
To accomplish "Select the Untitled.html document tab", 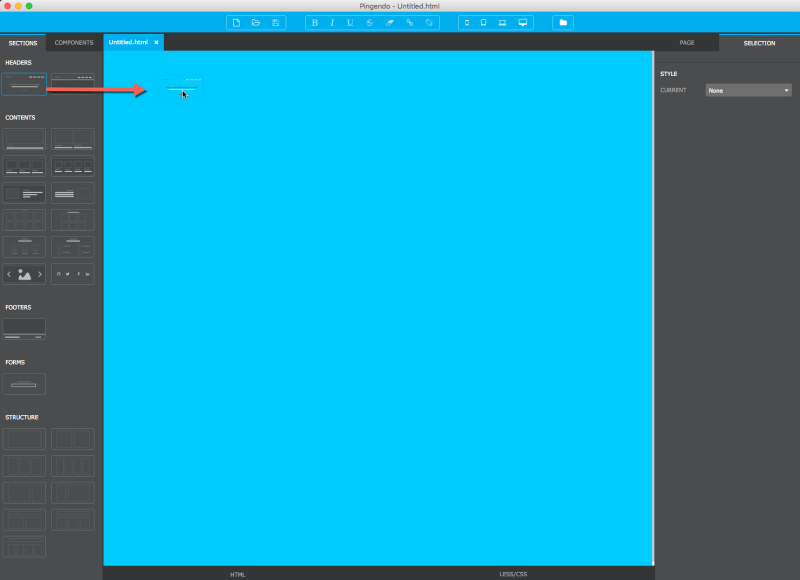I will pos(128,42).
